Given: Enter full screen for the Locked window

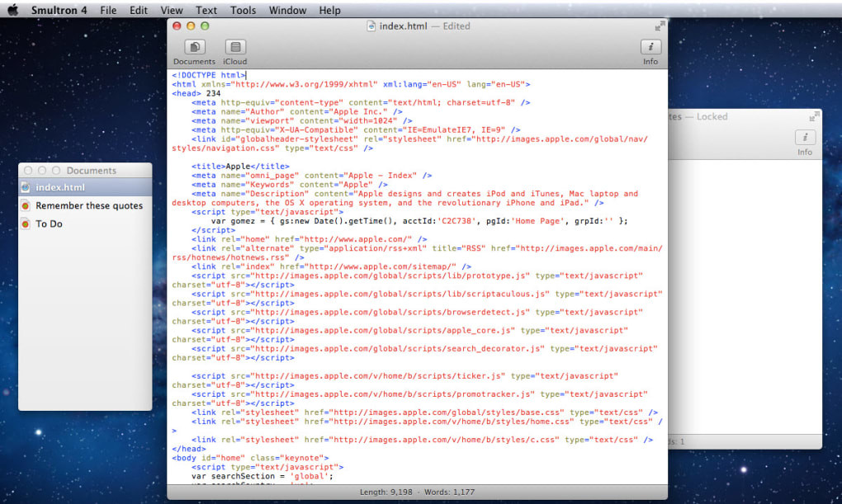Looking at the screenshot, I should click(x=814, y=116).
